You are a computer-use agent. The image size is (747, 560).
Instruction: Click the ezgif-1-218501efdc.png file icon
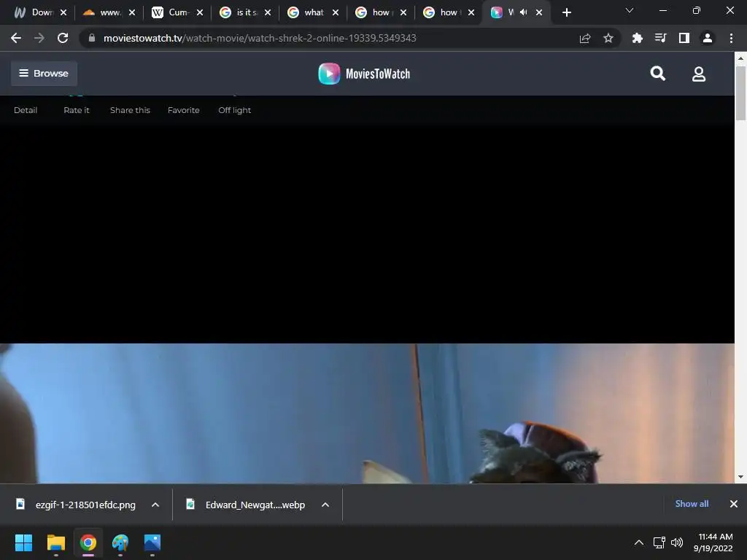coord(20,504)
